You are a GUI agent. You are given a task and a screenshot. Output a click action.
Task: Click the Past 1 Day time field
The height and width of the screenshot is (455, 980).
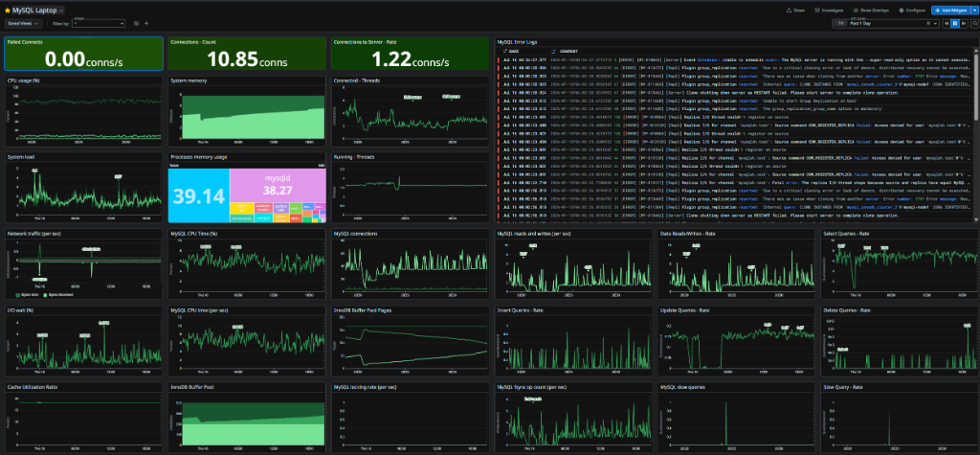(x=887, y=23)
